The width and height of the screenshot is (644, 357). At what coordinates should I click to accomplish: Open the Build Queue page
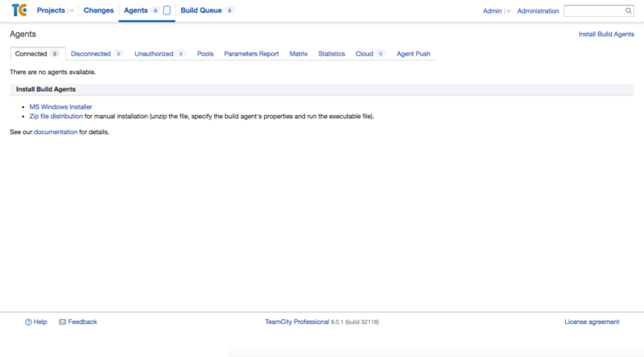pos(201,10)
